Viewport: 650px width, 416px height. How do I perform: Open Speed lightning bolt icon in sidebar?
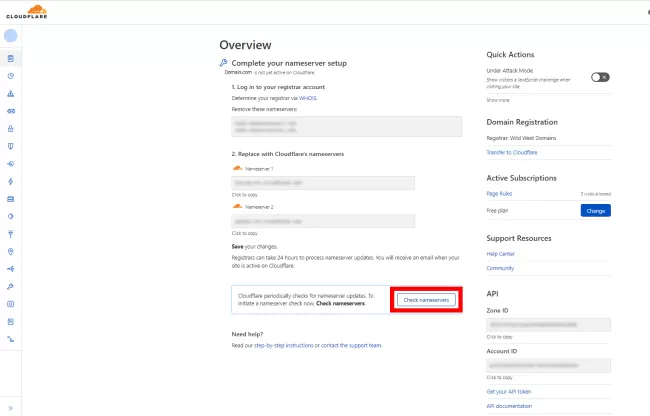click(x=11, y=181)
